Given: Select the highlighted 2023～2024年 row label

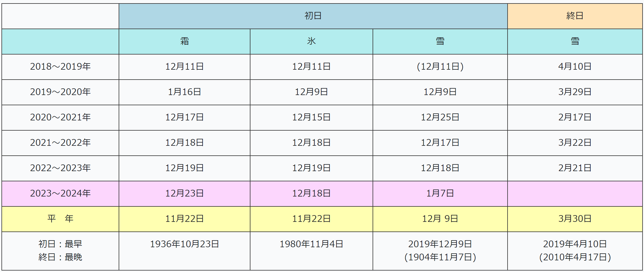Looking at the screenshot, I should (x=60, y=193).
